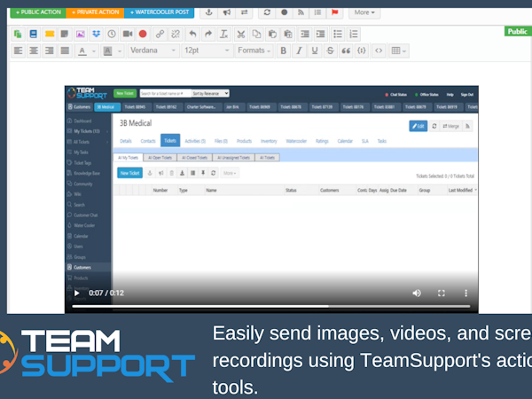Click the remove link icon
Viewport: 532px width, 399px height.
click(176, 34)
